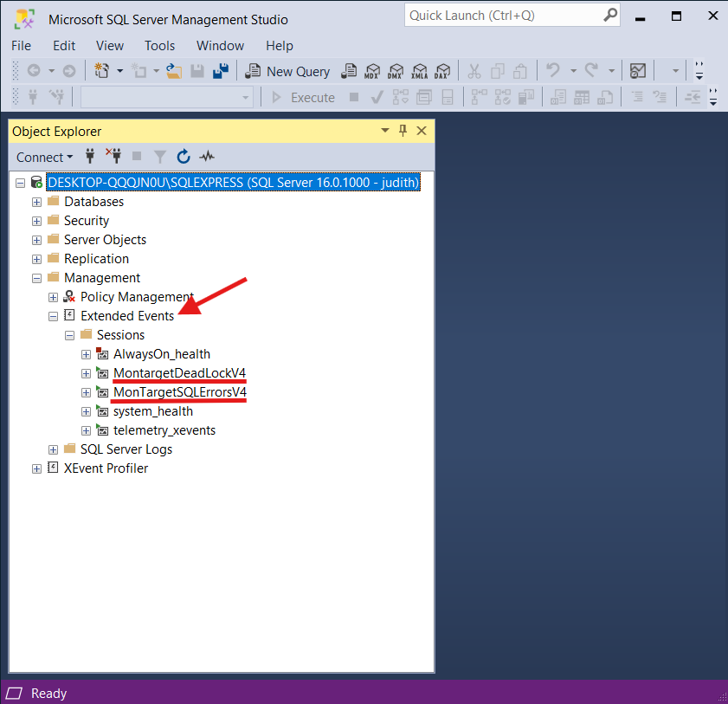The height and width of the screenshot is (704, 728).
Task: Expand the Databases folder
Action: (36, 202)
